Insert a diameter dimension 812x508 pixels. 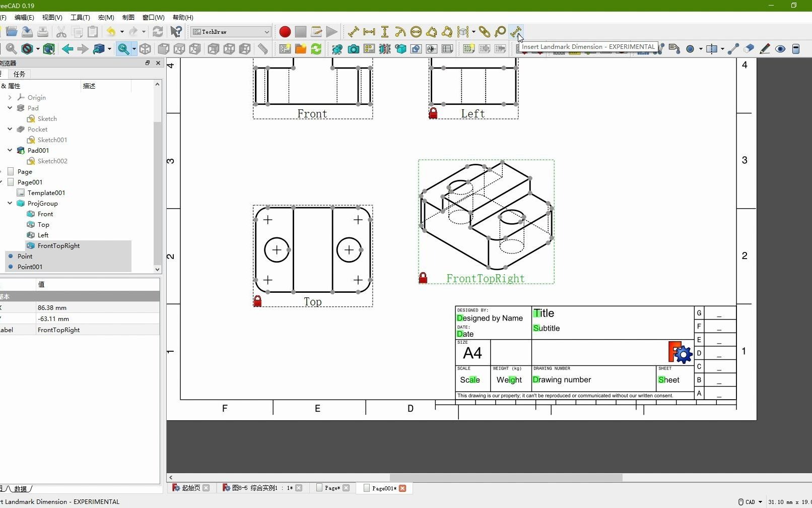pos(417,32)
